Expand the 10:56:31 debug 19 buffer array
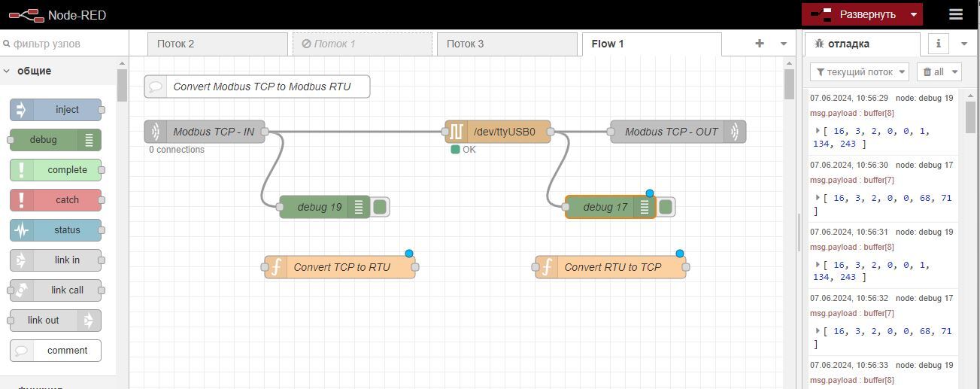 coord(818,265)
